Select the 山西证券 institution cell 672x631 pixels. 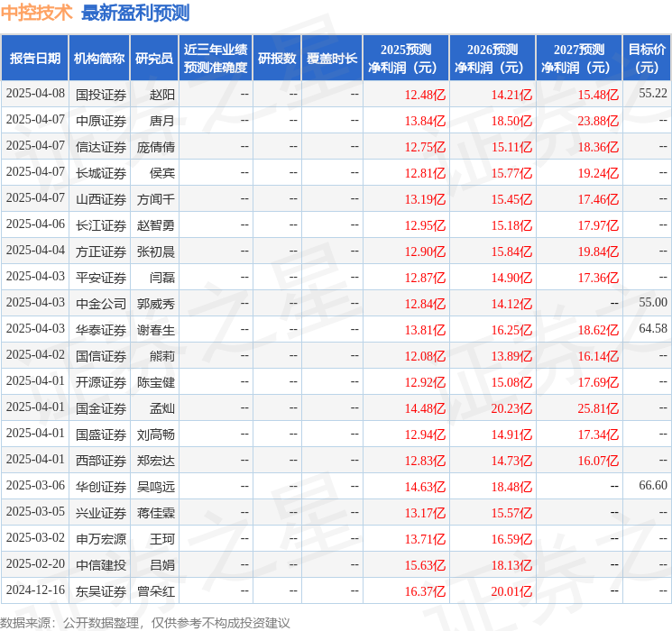click(101, 199)
